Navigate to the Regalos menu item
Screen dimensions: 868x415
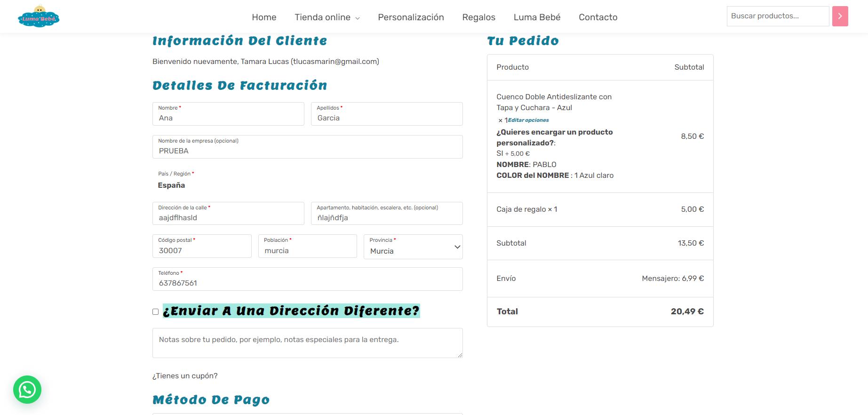coord(478,17)
